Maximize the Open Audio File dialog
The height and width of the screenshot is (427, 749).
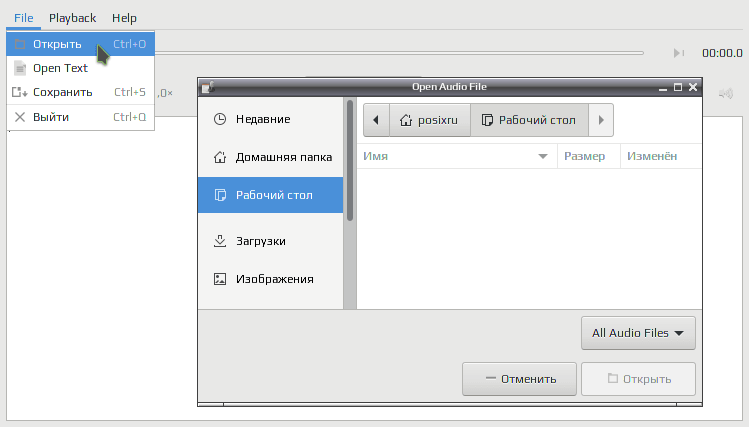pyautogui.click(x=678, y=87)
